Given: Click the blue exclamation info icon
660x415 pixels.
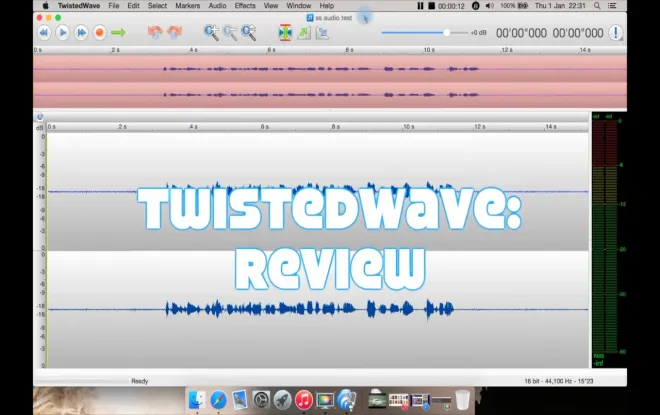Looking at the screenshot, I should click(616, 32).
